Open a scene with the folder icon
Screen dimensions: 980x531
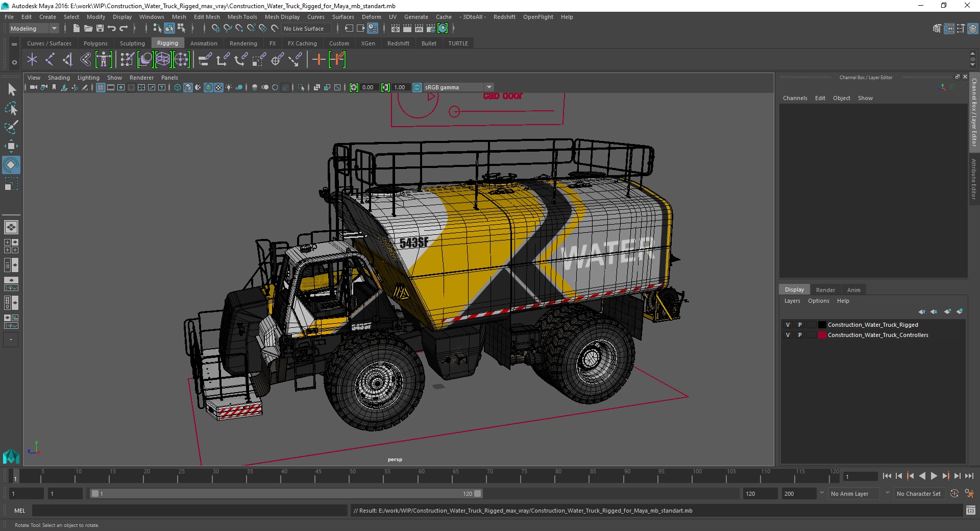(x=88, y=29)
